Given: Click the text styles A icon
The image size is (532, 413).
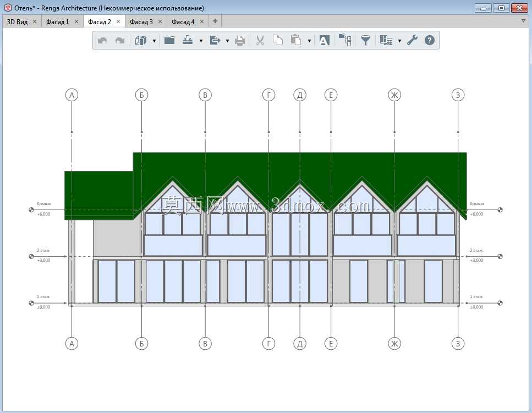Looking at the screenshot, I should click(324, 41).
